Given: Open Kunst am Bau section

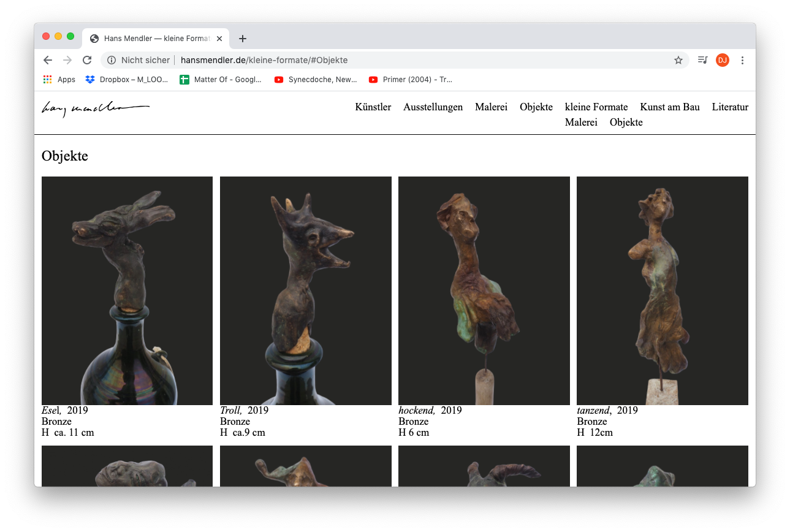Looking at the screenshot, I should point(669,107).
